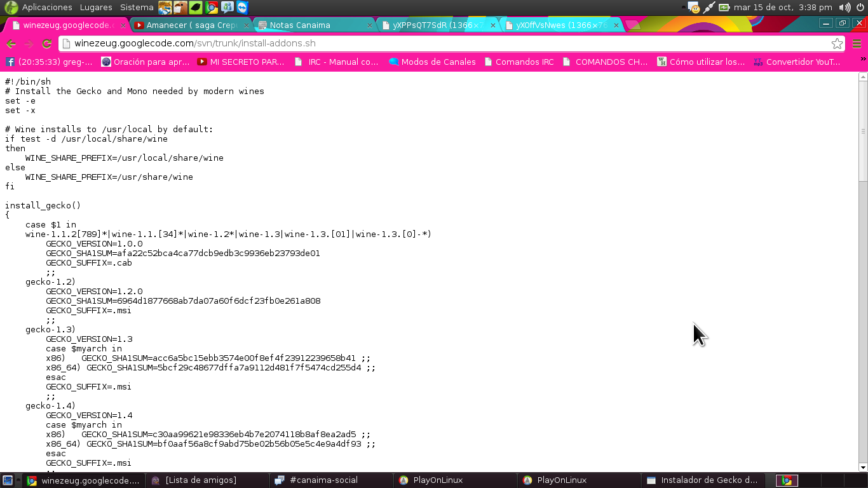The height and width of the screenshot is (488, 868).
Task: Open the battery status indicator
Action: 724,8
